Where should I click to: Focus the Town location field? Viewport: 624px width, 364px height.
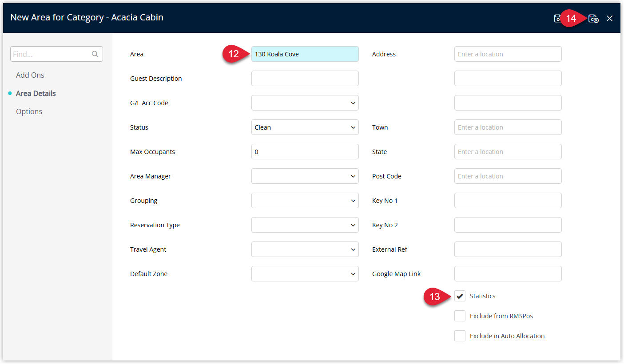click(508, 127)
